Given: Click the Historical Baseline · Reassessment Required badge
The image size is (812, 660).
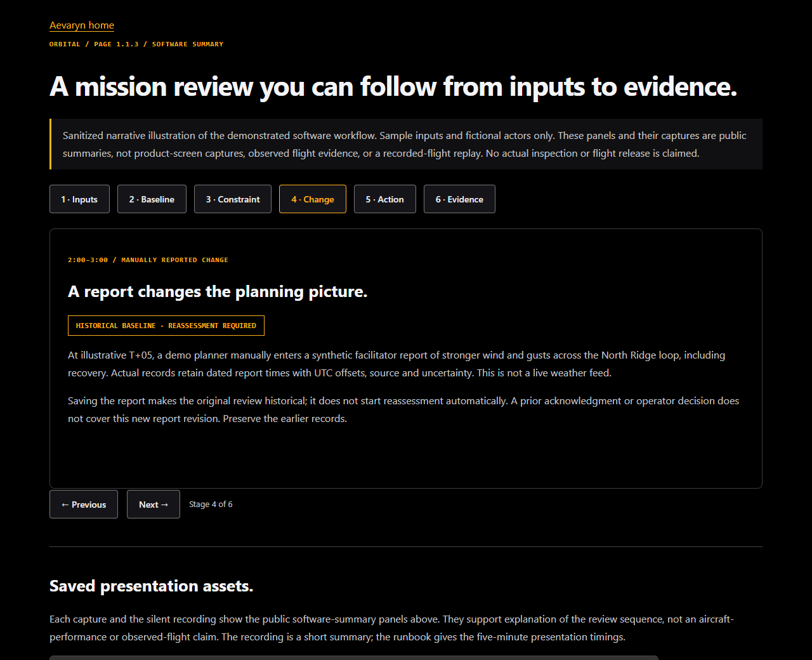Looking at the screenshot, I should click(x=166, y=326).
